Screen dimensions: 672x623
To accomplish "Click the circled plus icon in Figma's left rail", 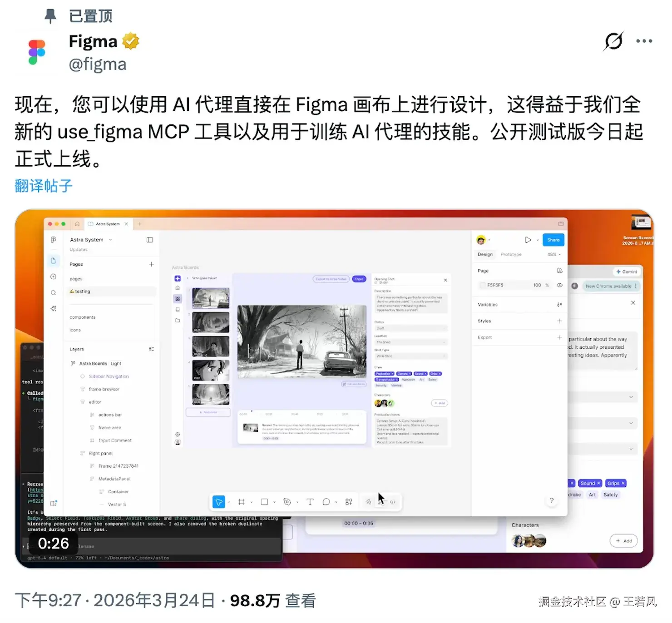I will tap(53, 277).
